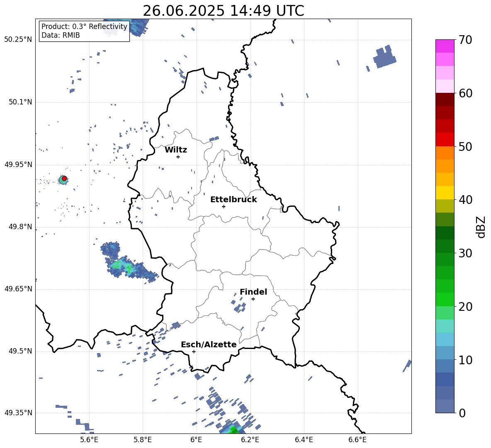
Task: Click the large blue echo block at upper right
Action: 385,57
